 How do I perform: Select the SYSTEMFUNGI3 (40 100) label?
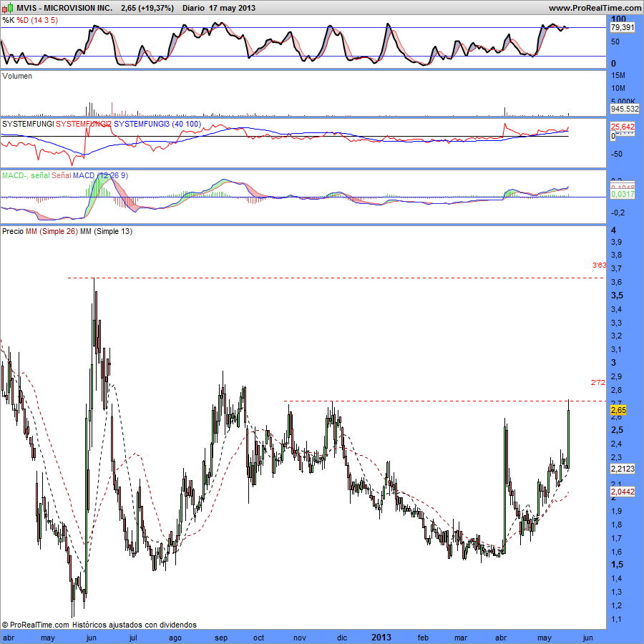click(157, 124)
